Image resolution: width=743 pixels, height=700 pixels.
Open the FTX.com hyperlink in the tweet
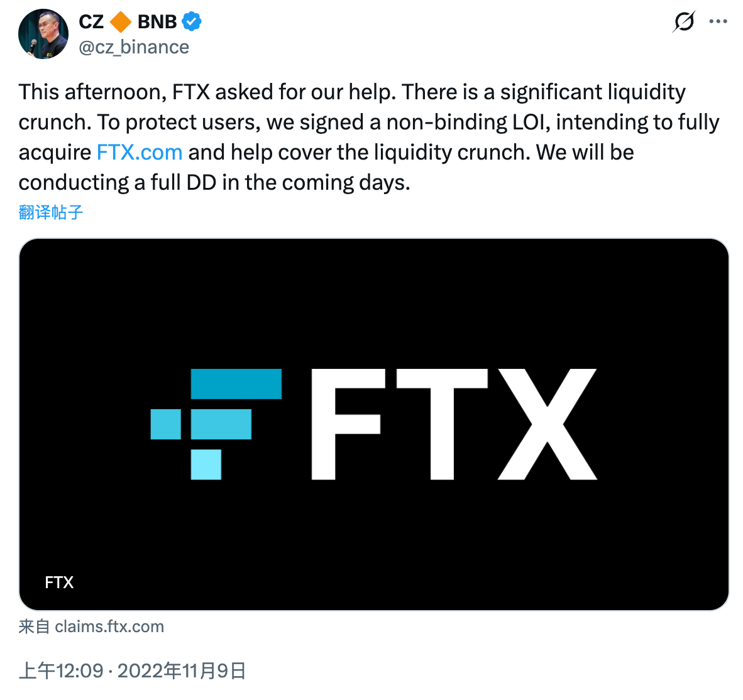pyautogui.click(x=139, y=152)
